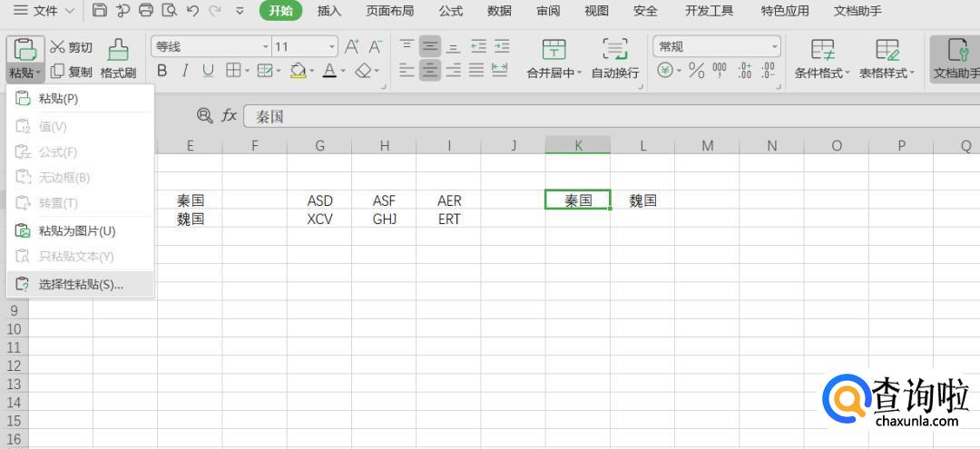Click the formula bar zoom magnifier icon
The height and width of the screenshot is (449, 980).
[x=204, y=115]
